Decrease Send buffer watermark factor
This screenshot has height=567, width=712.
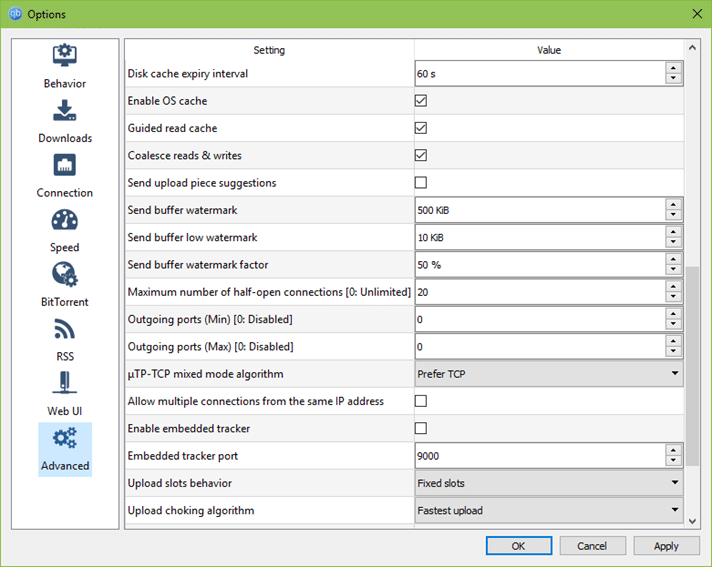673,270
